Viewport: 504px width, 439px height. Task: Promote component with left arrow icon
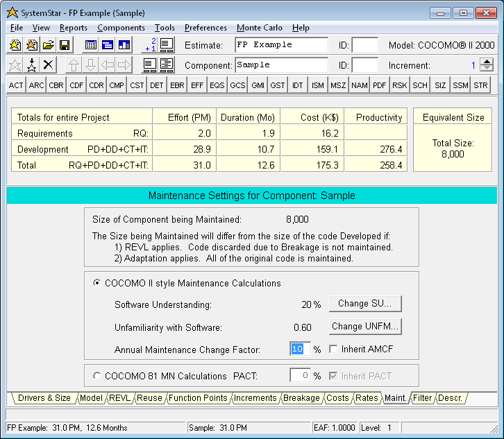tap(108, 65)
